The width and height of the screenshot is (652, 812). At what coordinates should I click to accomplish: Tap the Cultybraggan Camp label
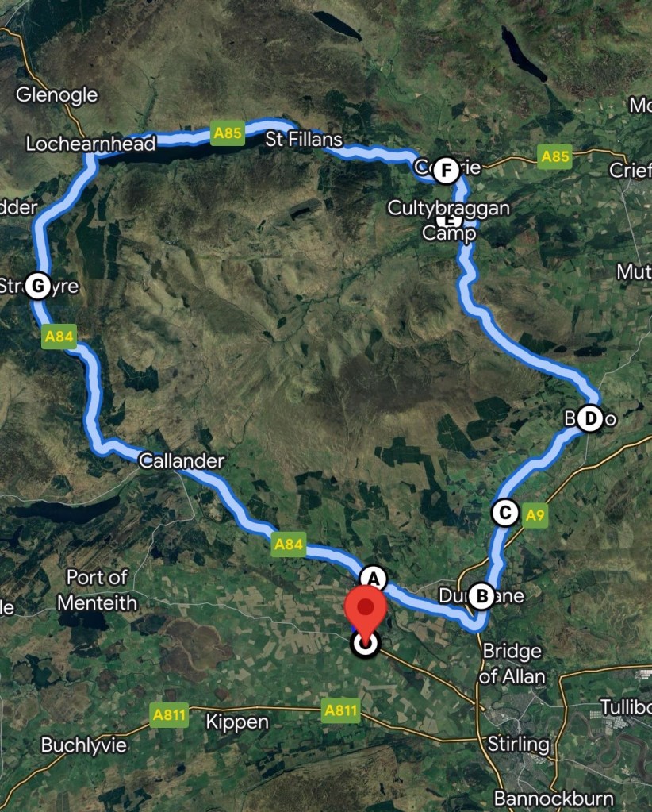[449, 221]
